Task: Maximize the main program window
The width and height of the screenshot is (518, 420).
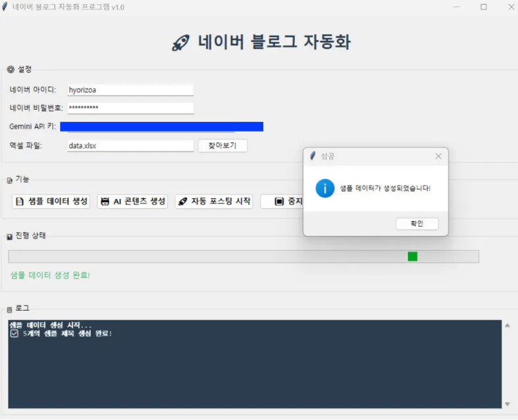Action: pyautogui.click(x=484, y=7)
